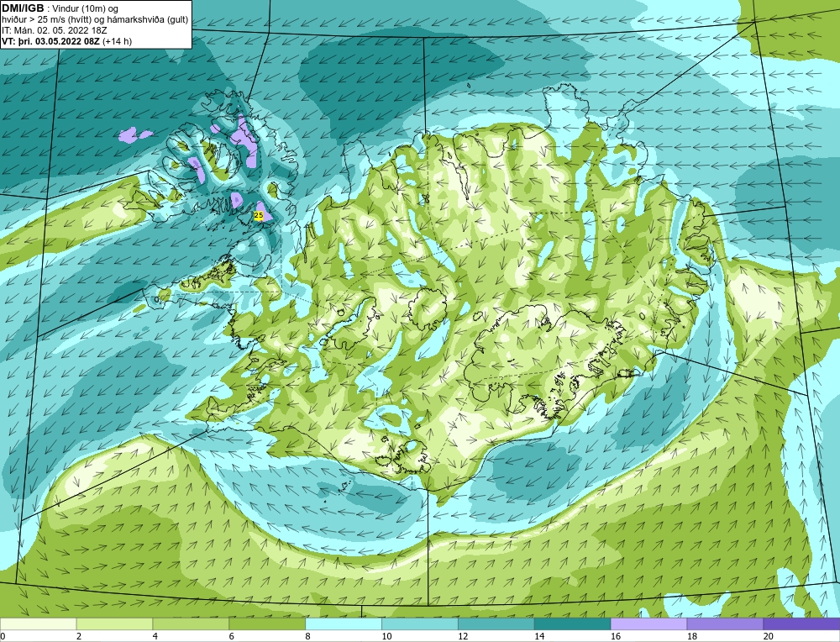Click the DMI/IGB title text

point(23,8)
